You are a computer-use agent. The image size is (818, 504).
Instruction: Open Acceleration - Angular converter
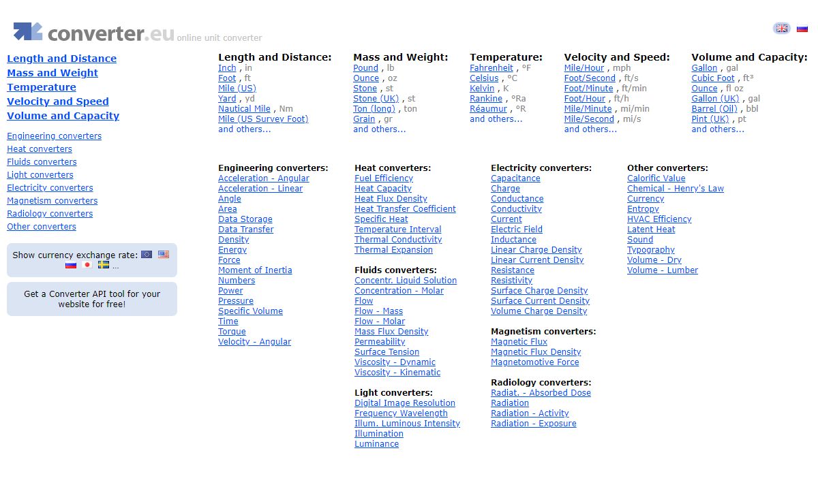[264, 178]
